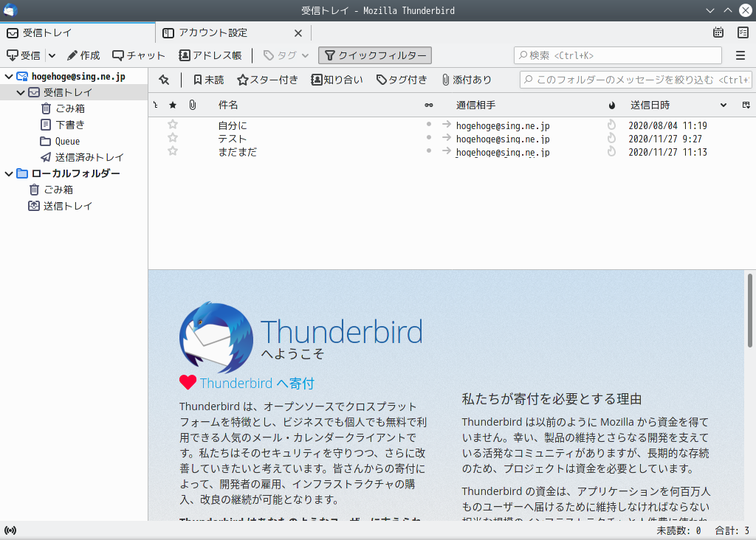
Task: Mark まだまだ message as junk
Action: tap(611, 151)
